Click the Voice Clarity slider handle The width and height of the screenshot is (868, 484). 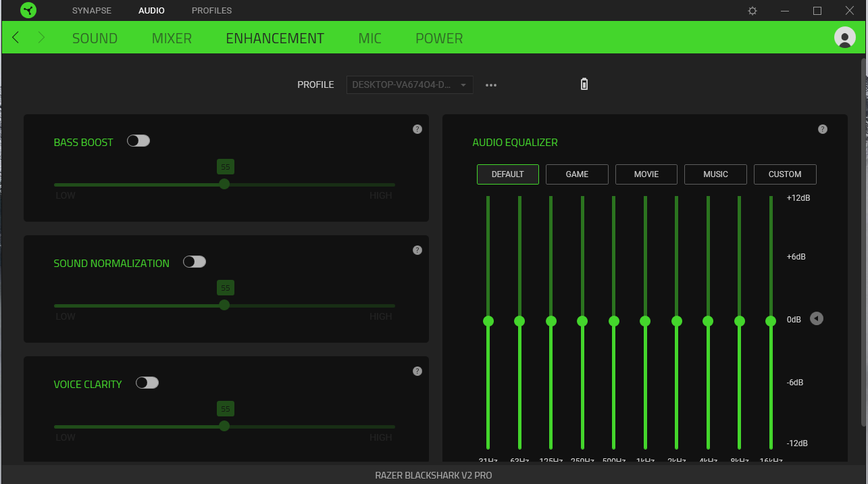pos(224,426)
